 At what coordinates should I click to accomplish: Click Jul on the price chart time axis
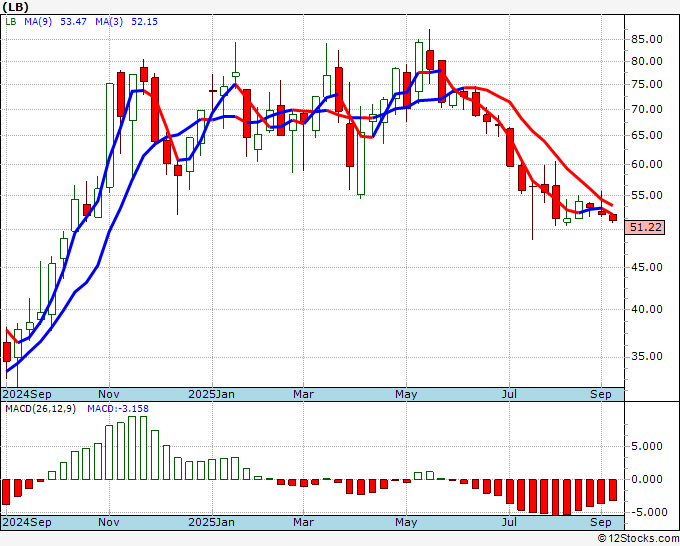coord(509,394)
